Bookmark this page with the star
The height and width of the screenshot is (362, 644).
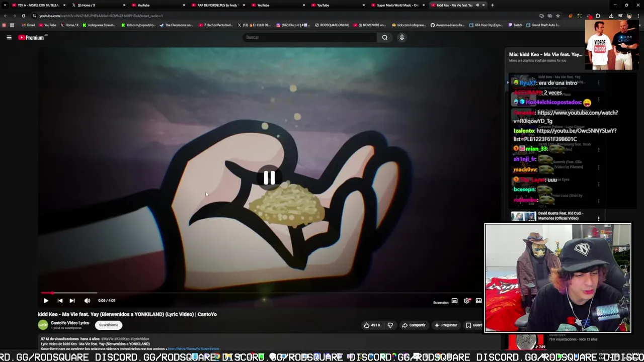557,16
